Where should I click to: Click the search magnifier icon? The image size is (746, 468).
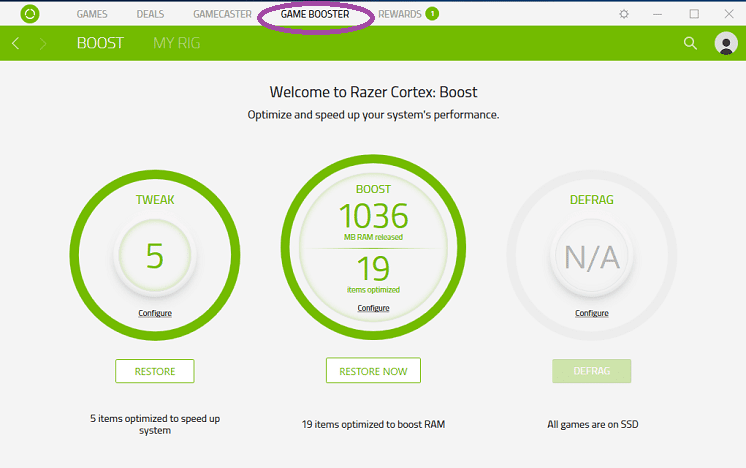pos(690,43)
